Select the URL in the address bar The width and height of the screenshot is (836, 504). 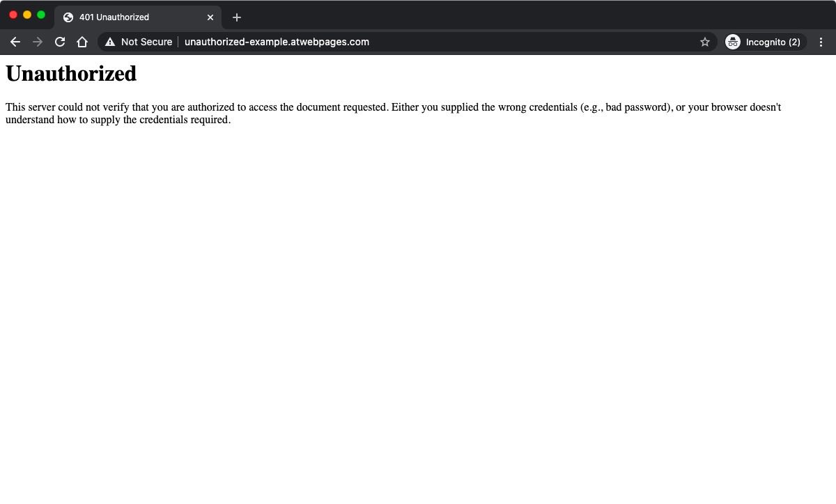pyautogui.click(x=277, y=42)
